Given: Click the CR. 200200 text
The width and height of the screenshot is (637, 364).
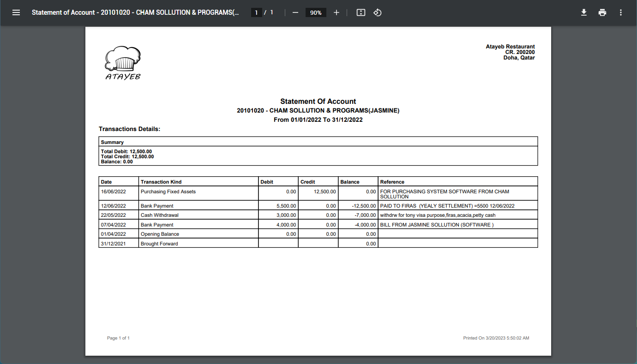Looking at the screenshot, I should (520, 52).
